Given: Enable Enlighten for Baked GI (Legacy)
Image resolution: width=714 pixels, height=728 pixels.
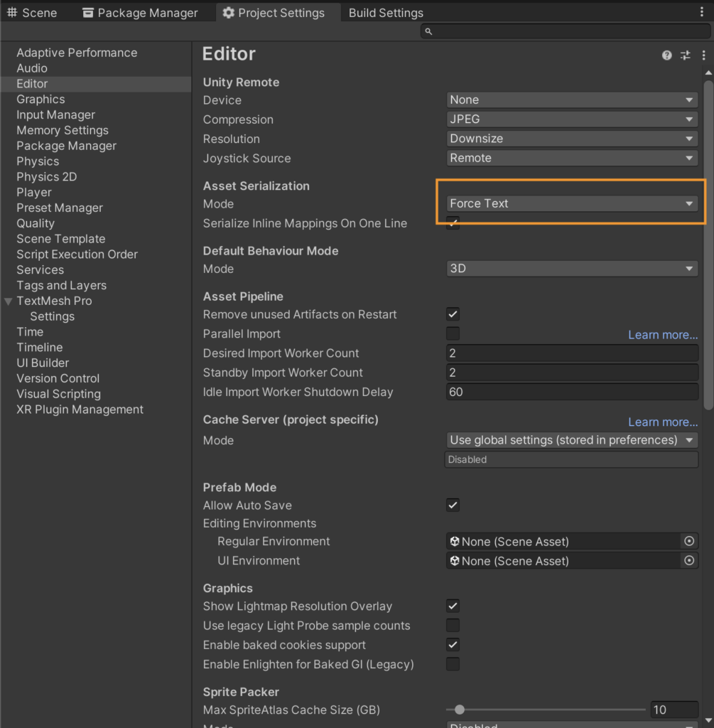Looking at the screenshot, I should [453, 665].
